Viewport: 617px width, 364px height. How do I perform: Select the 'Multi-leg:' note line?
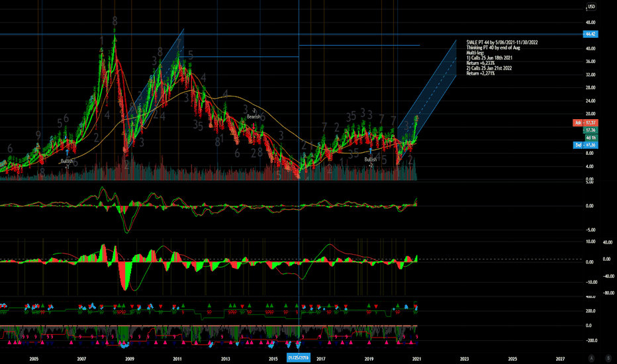[x=475, y=53]
